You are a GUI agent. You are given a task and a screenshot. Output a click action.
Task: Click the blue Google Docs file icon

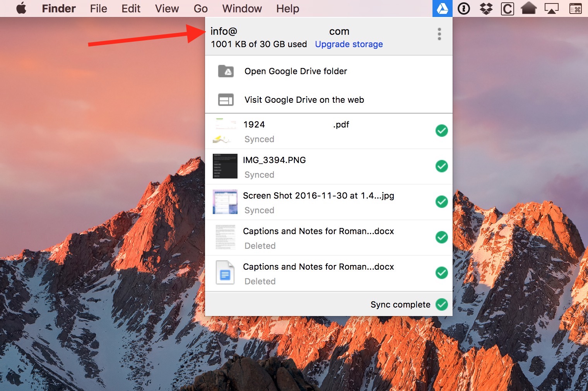coord(225,273)
